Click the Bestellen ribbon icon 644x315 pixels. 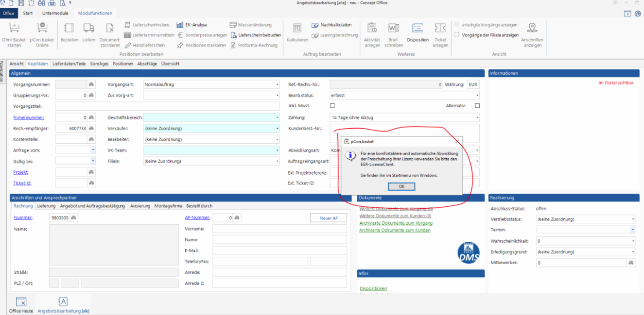tap(69, 29)
